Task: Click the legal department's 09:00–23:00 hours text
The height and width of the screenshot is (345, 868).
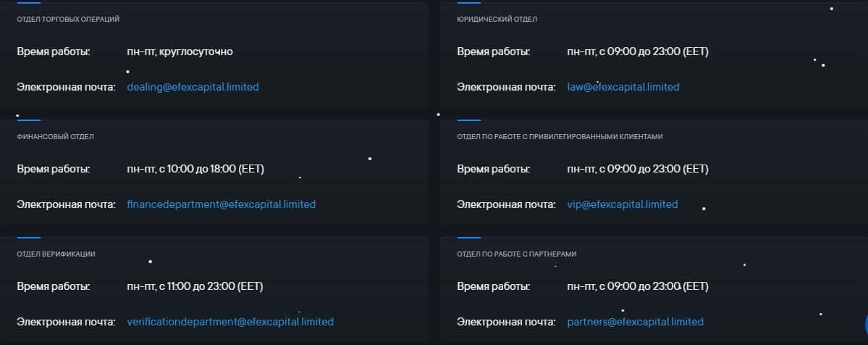Action: coord(638,51)
